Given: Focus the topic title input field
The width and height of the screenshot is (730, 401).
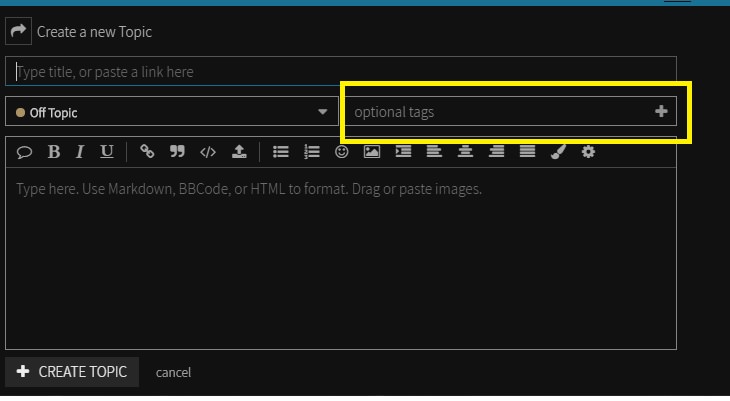Looking at the screenshot, I should 341,71.
